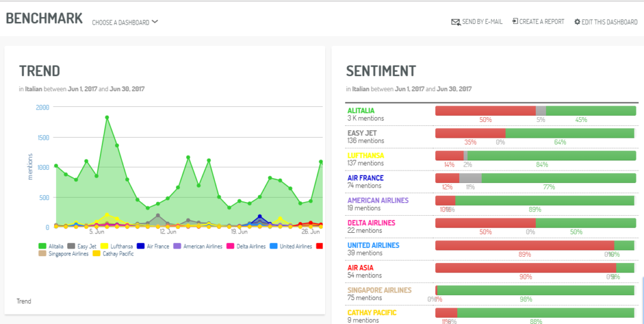Image resolution: width=644 pixels, height=324 pixels.
Task: Click the '77%' label under Air France
Action: (548, 187)
